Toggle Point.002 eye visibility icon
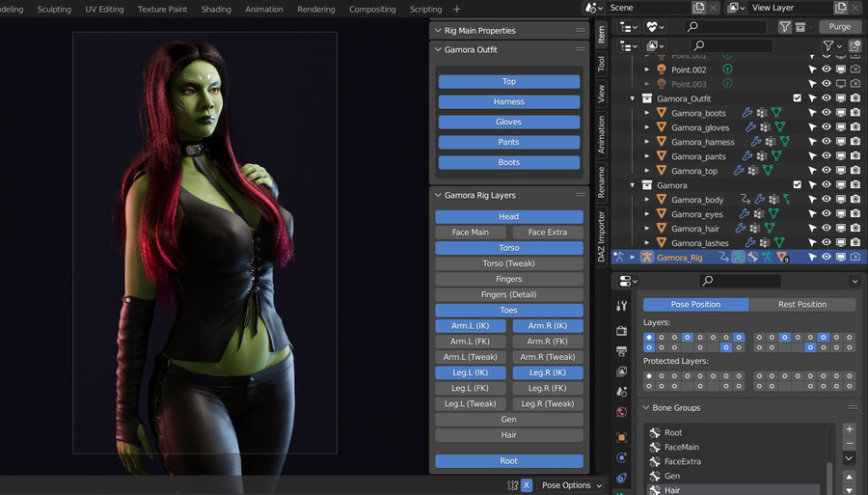This screenshot has width=868, height=495. (826, 69)
